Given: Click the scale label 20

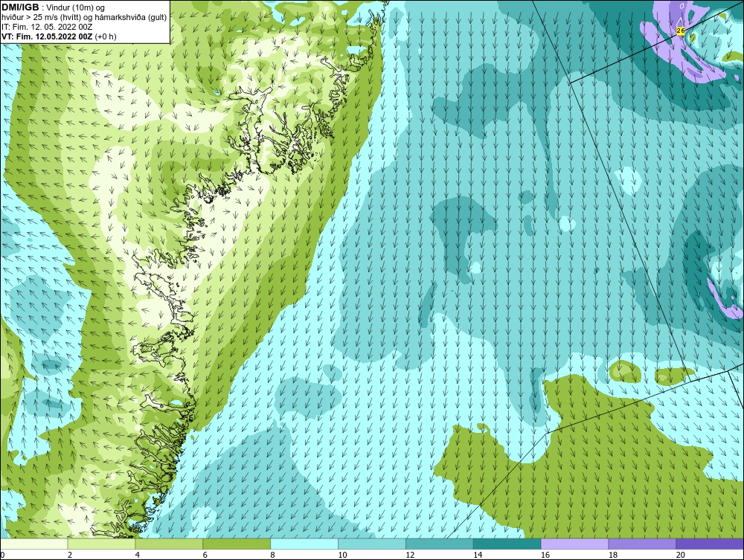Looking at the screenshot, I should click(x=681, y=555).
